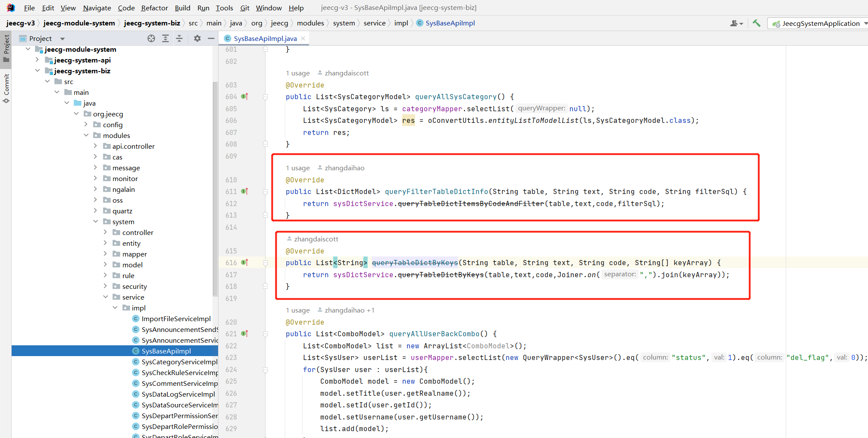This screenshot has width=868, height=438.
Task: Hide the Project tool window
Action: coord(211,38)
